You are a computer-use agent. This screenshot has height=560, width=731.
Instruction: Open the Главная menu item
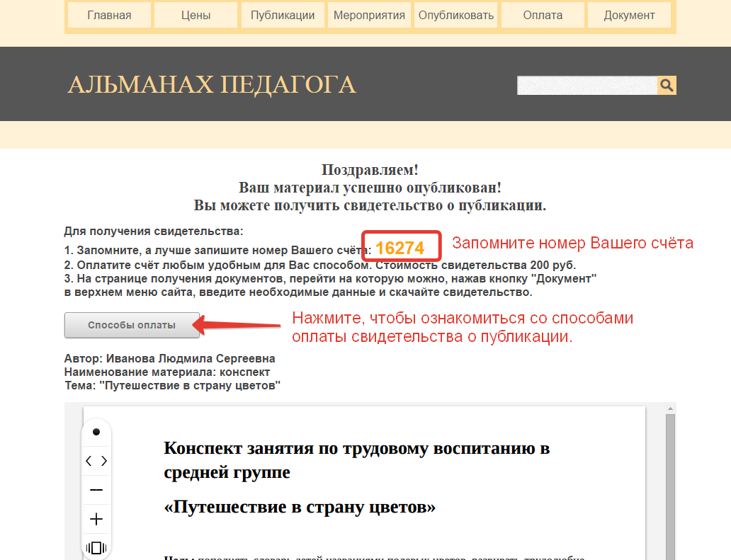click(x=108, y=15)
